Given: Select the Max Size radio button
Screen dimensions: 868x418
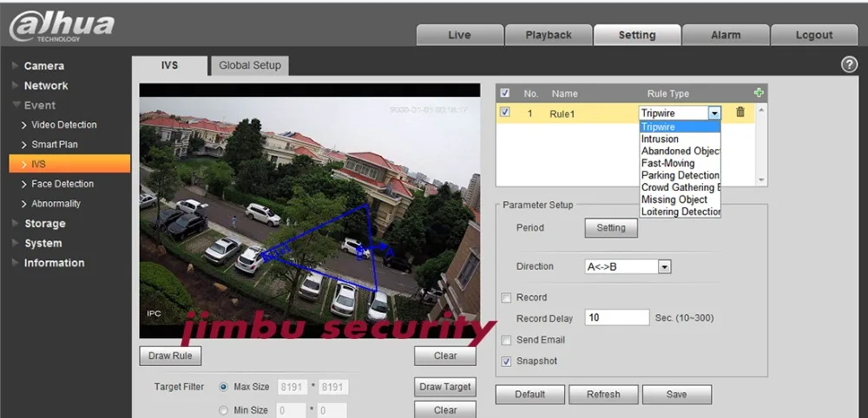Looking at the screenshot, I should [x=224, y=387].
